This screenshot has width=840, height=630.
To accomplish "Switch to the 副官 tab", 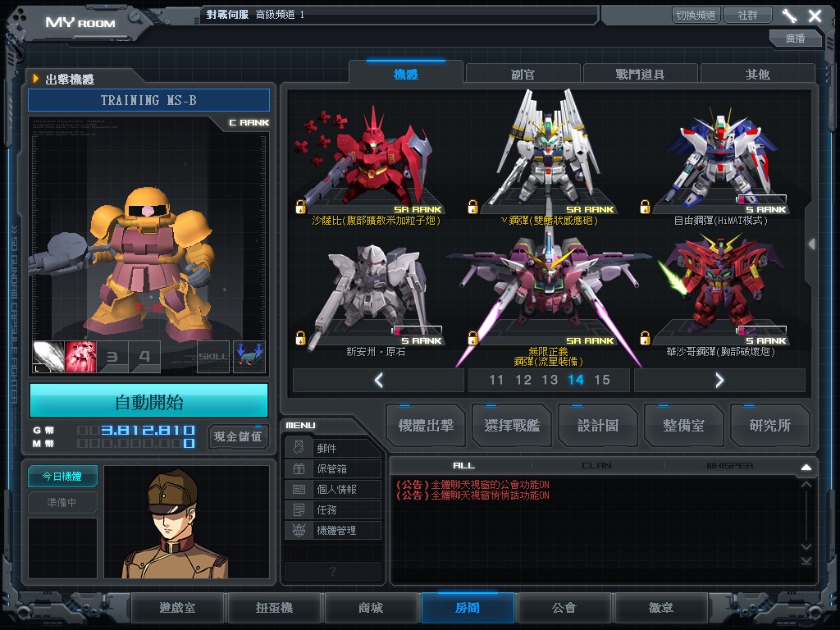I will [x=523, y=74].
